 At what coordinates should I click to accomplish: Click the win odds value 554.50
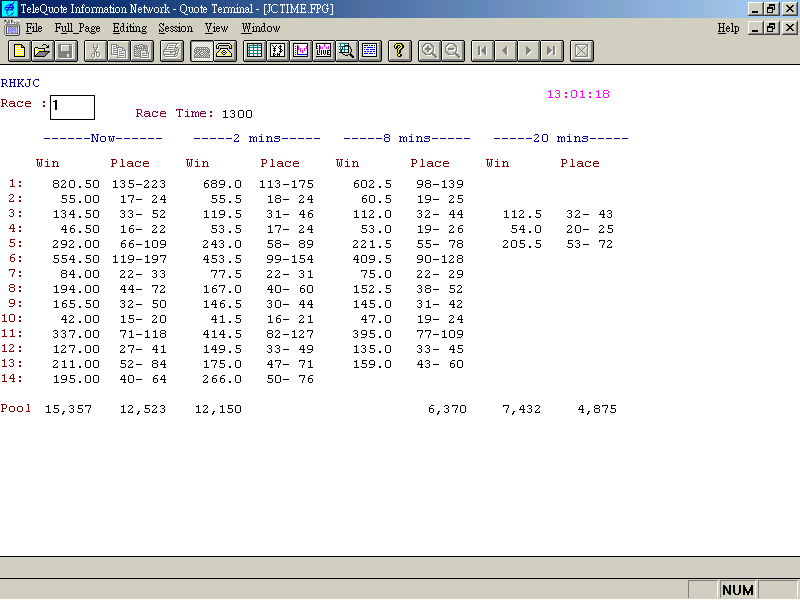point(76,259)
